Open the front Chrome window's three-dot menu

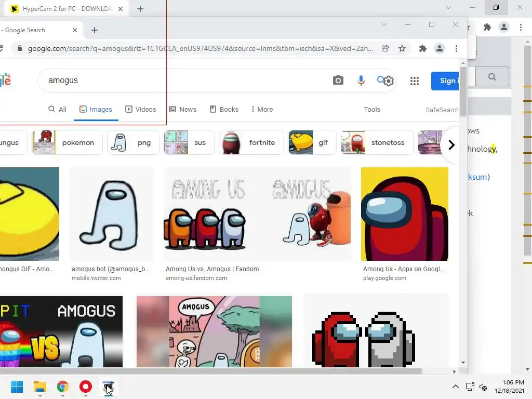tap(456, 48)
